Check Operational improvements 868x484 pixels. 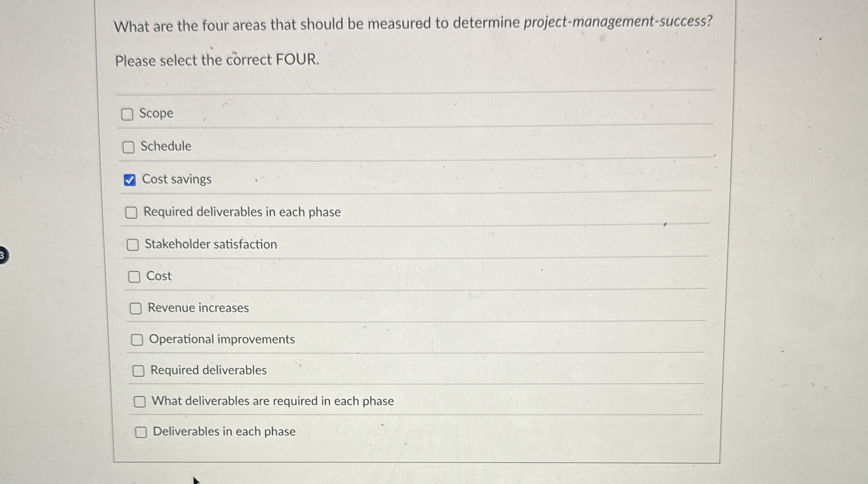(138, 340)
